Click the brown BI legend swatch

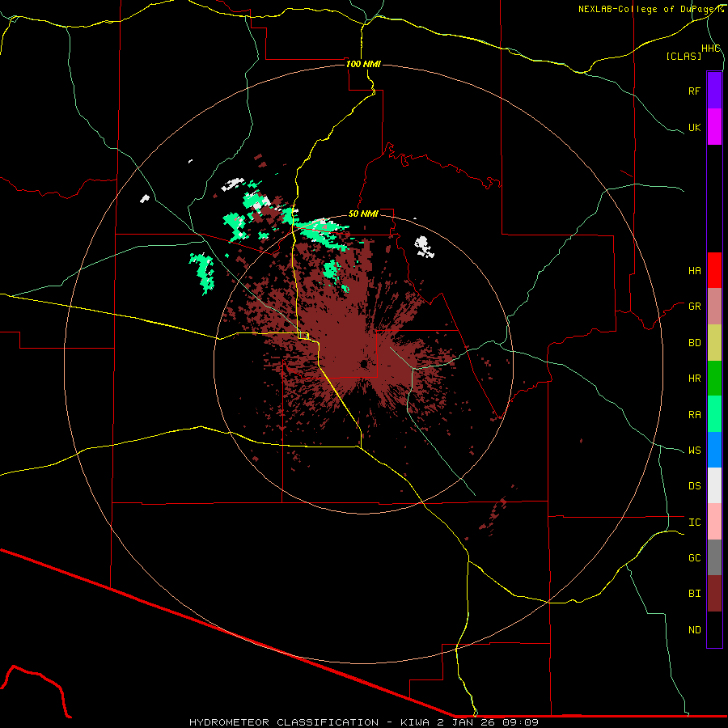(x=714, y=594)
